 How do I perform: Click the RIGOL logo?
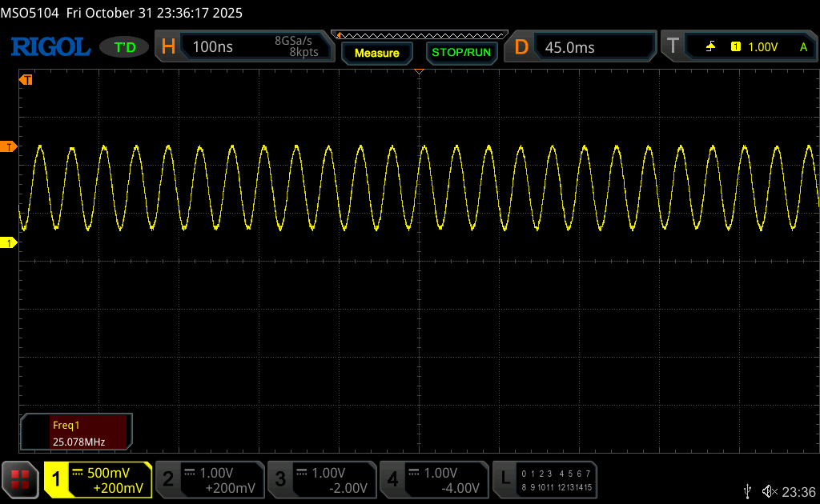point(50,47)
